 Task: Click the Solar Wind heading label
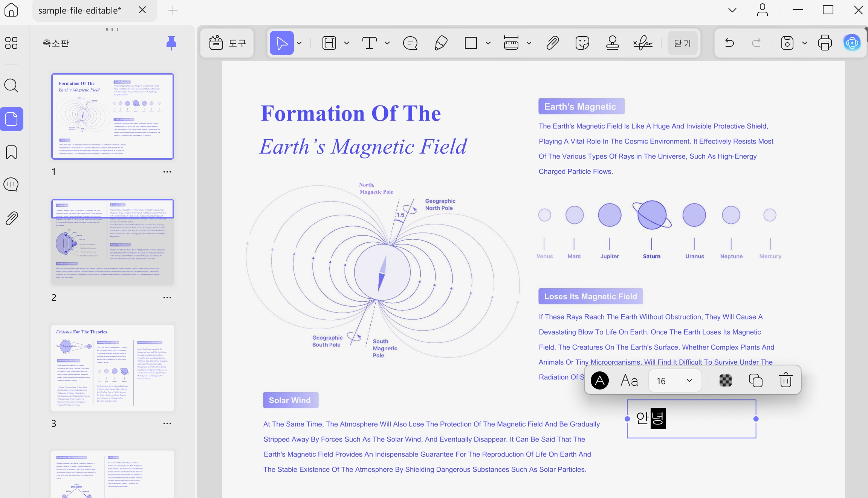pos(290,400)
